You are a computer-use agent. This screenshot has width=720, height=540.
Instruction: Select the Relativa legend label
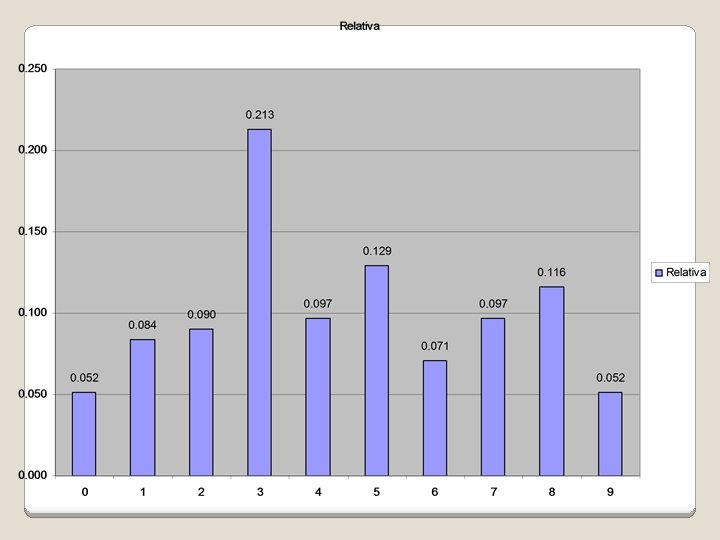click(686, 272)
